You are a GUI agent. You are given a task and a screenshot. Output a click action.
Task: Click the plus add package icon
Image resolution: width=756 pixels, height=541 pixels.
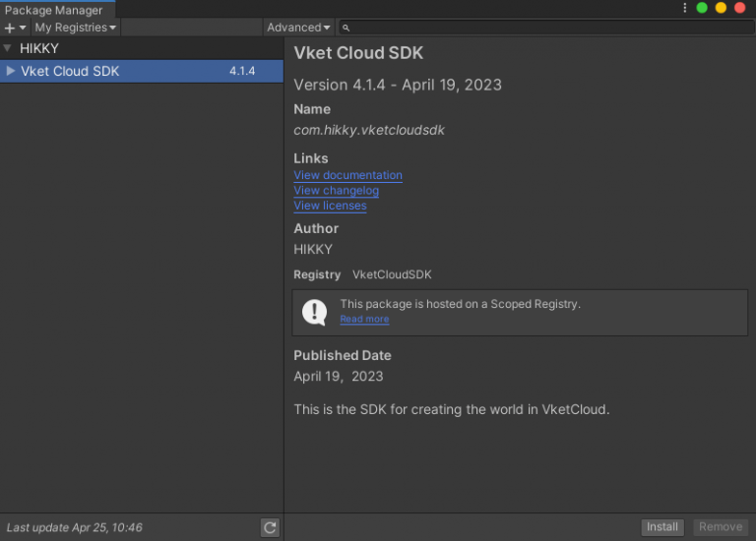coord(11,28)
